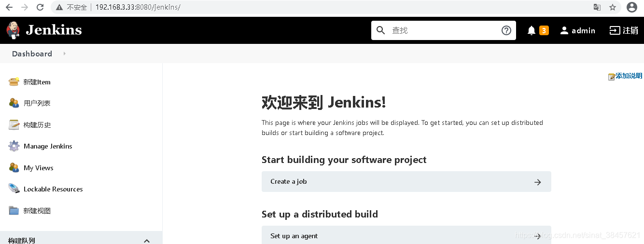Image resolution: width=644 pixels, height=244 pixels.
Task: Click the 欢迎来到 Jenkins! heading
Action: [x=323, y=102]
